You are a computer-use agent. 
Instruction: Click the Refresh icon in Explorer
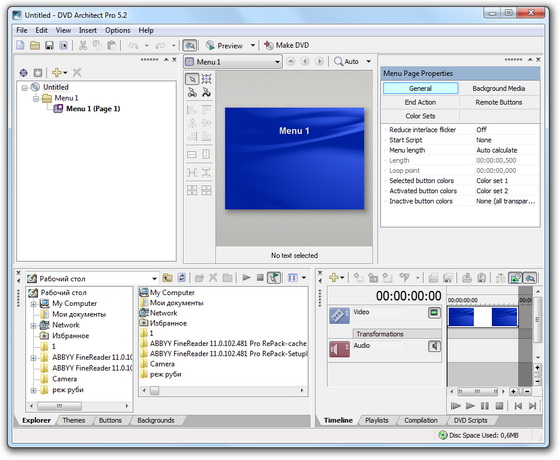pyautogui.click(x=182, y=278)
